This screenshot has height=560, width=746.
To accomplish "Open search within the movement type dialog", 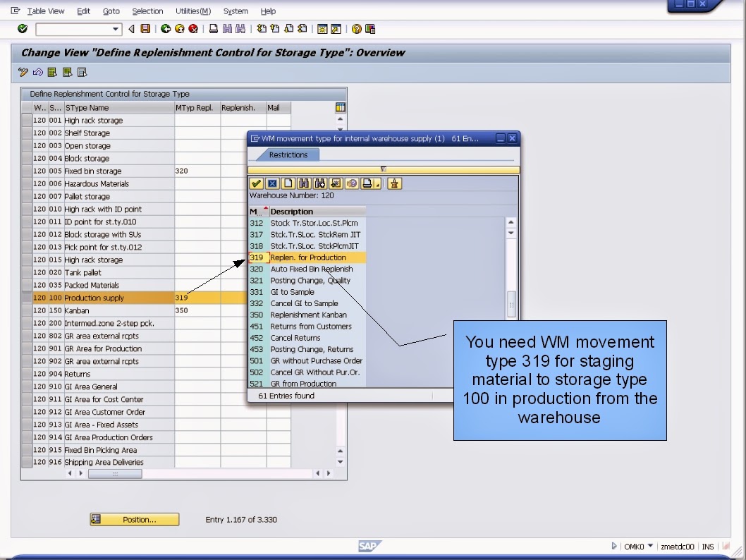I will pyautogui.click(x=303, y=183).
